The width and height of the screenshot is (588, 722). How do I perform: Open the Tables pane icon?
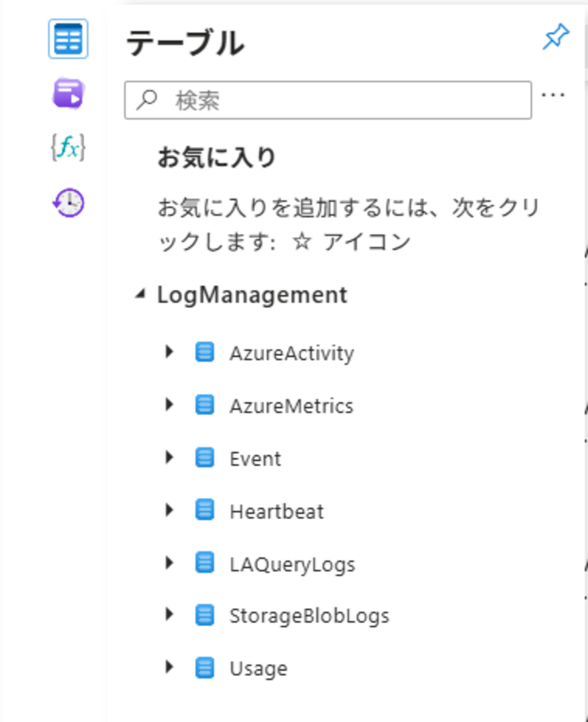coord(68,39)
